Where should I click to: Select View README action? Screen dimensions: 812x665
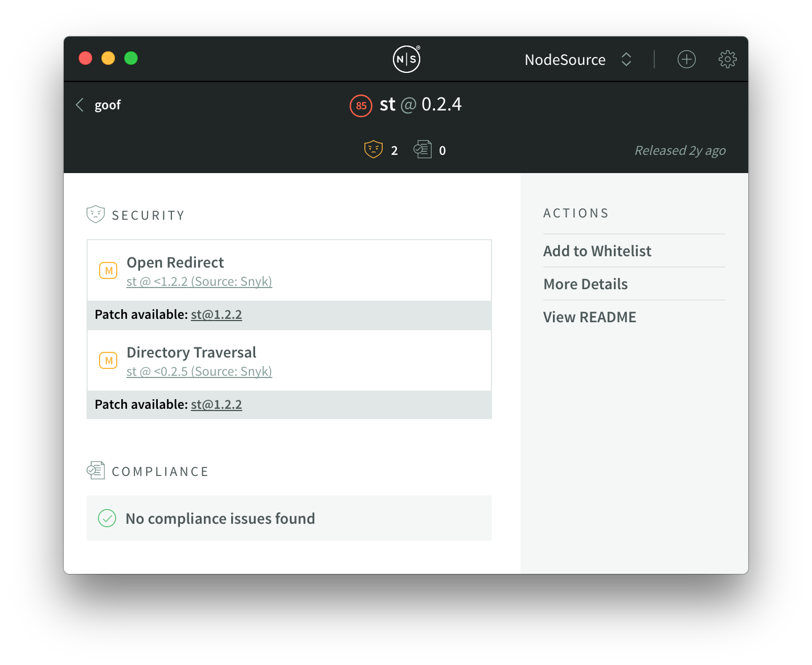coord(590,317)
